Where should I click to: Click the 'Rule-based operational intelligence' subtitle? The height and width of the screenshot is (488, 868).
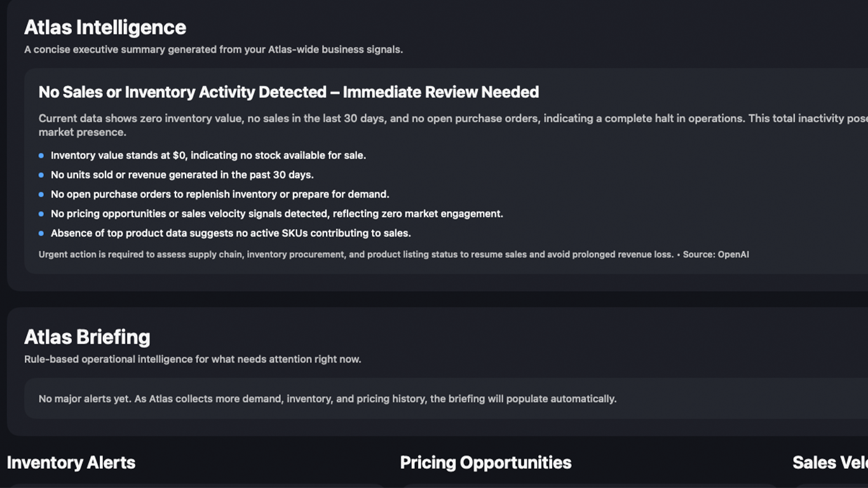click(193, 360)
